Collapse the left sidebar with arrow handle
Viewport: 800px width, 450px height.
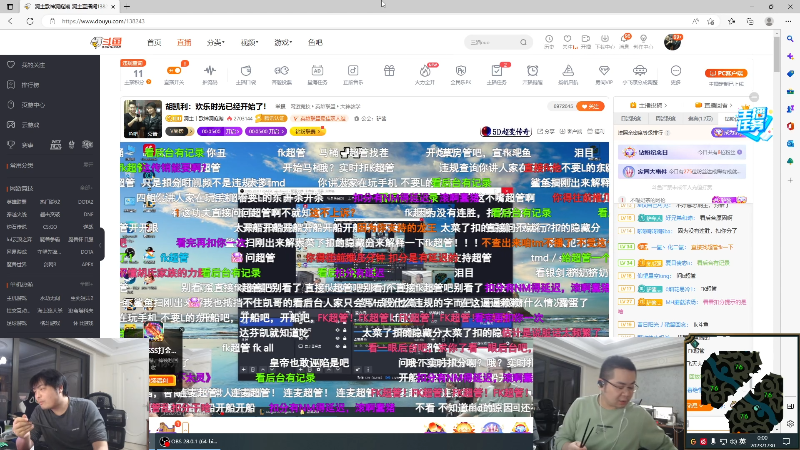coord(102,244)
